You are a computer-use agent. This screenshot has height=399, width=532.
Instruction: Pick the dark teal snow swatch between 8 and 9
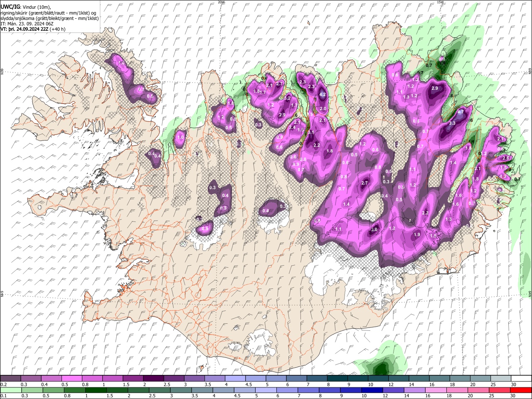[337, 379]
